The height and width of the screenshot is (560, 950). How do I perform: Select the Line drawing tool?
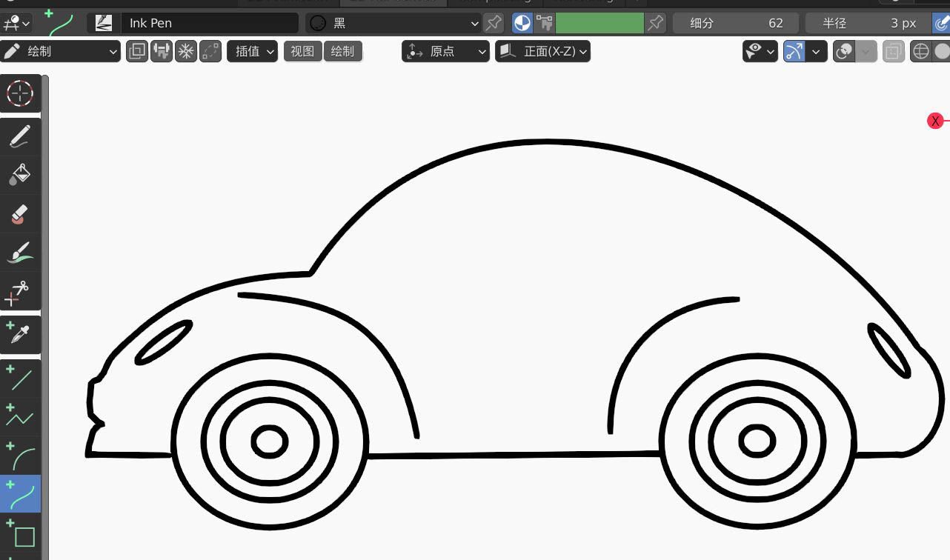[20, 379]
